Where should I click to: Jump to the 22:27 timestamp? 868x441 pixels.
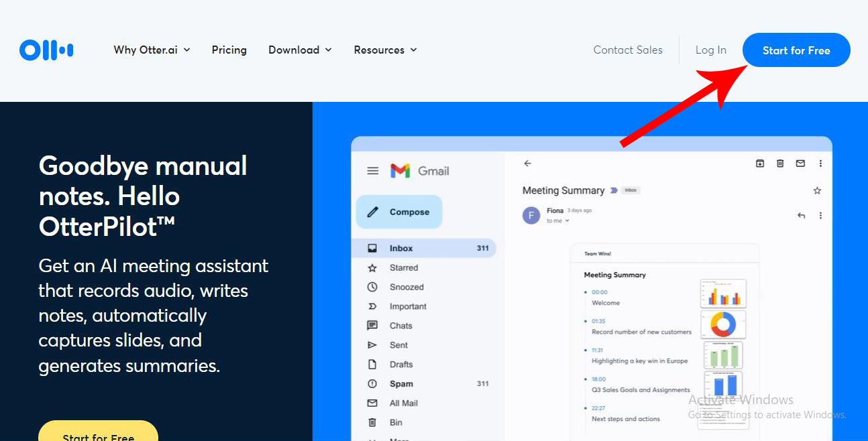[598, 408]
